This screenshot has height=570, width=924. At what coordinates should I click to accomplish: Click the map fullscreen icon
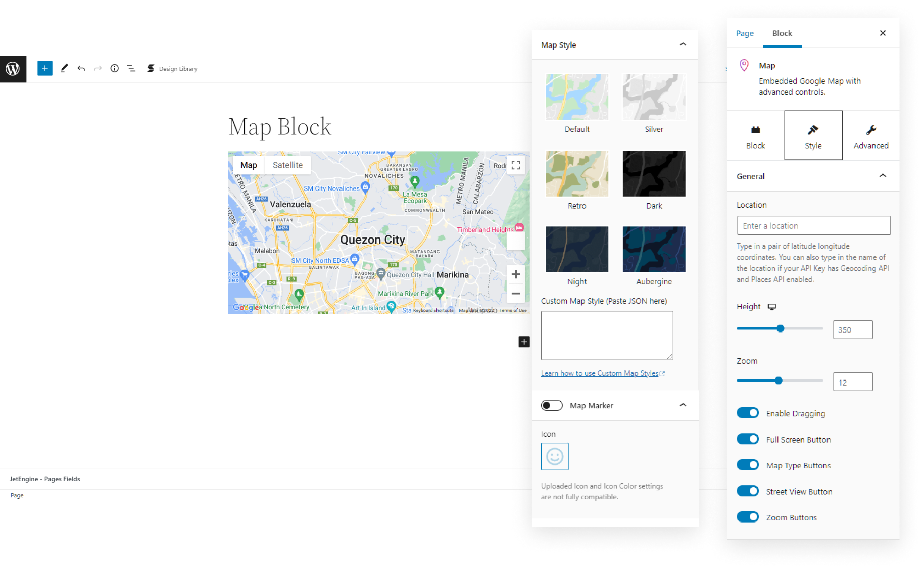point(515,165)
